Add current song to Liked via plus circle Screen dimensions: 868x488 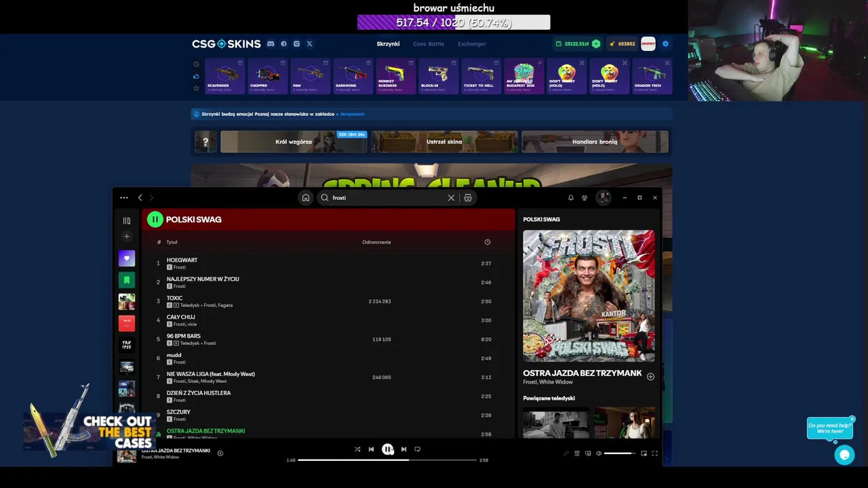pos(220,453)
